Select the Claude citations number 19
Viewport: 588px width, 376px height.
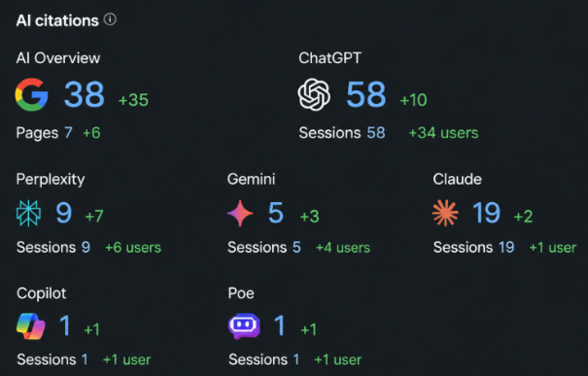486,213
